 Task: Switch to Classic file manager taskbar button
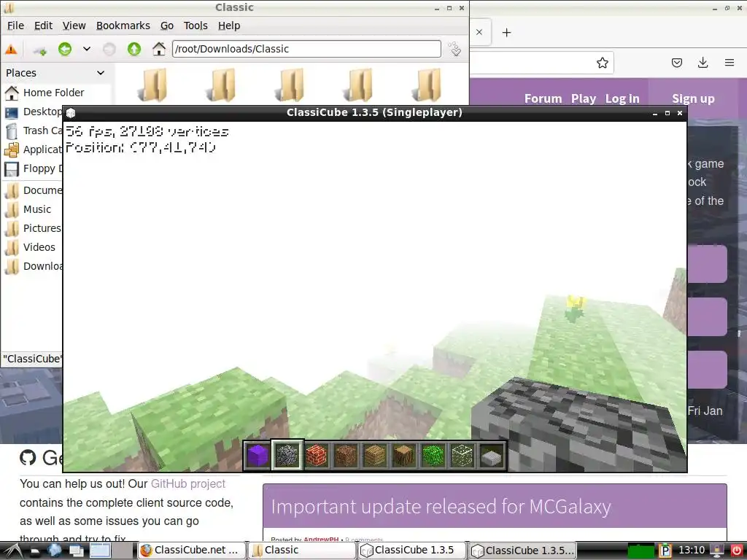point(302,551)
